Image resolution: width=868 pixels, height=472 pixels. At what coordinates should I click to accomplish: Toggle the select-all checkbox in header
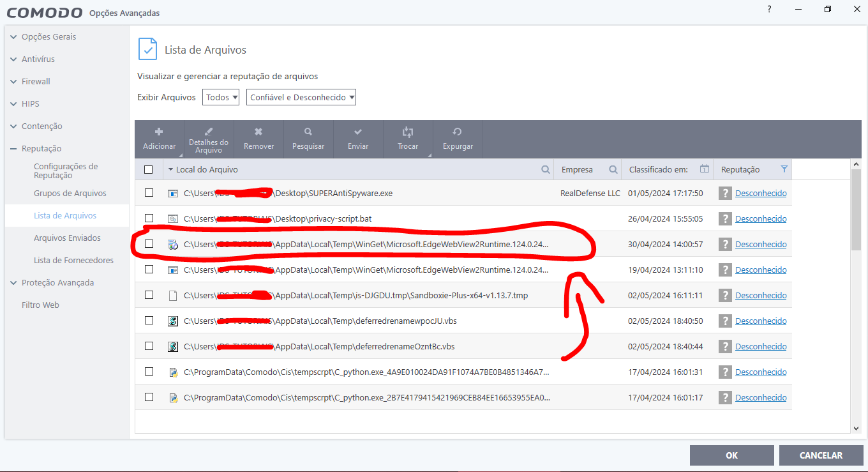149,169
